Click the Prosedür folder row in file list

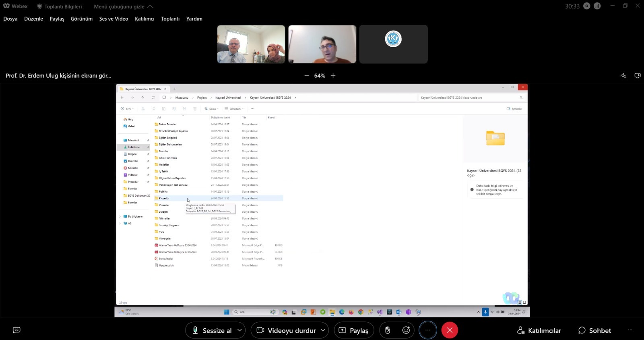tap(219, 198)
